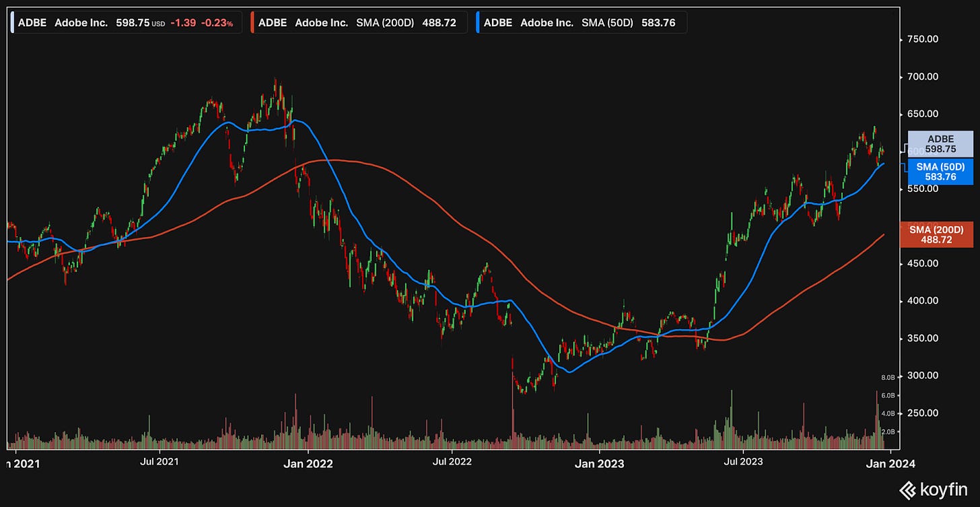Click the 6.0B volume axis label
The image size is (980, 507).
[888, 395]
